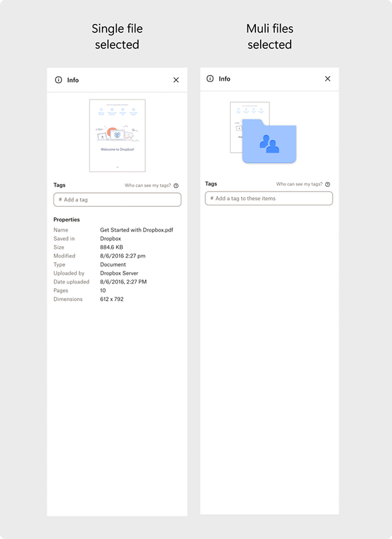Close the multi-files Info panel
Screen dimensions: 392x539
click(x=327, y=79)
